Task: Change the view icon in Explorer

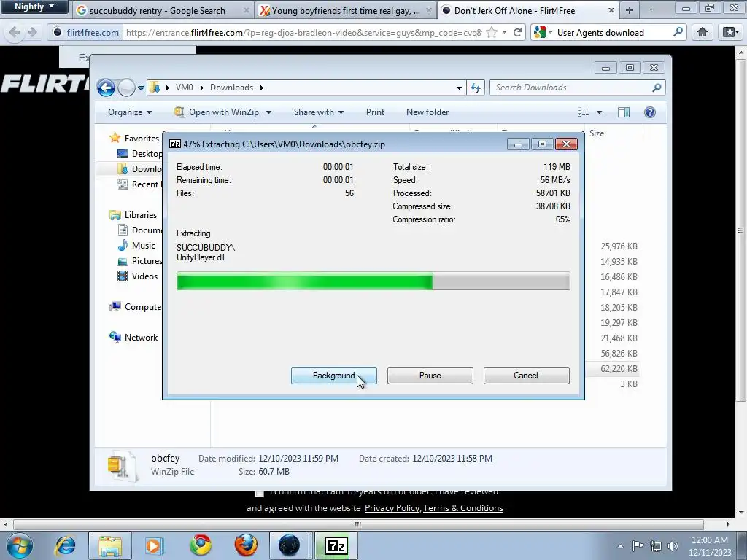Action: click(584, 112)
